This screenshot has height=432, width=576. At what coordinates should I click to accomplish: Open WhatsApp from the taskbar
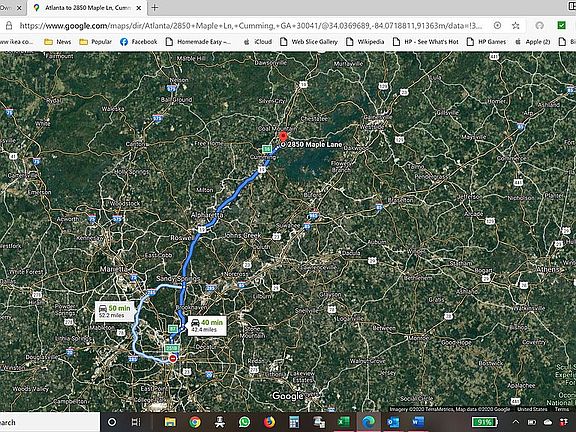244,422
